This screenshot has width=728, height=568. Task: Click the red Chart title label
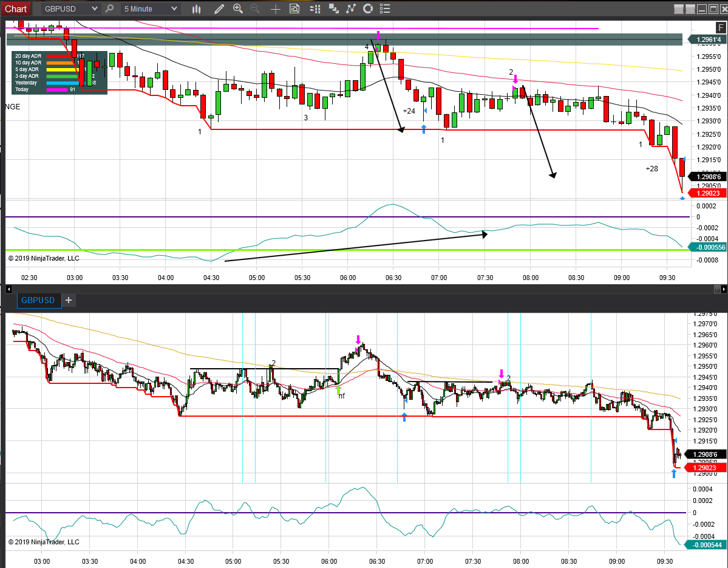(16, 9)
